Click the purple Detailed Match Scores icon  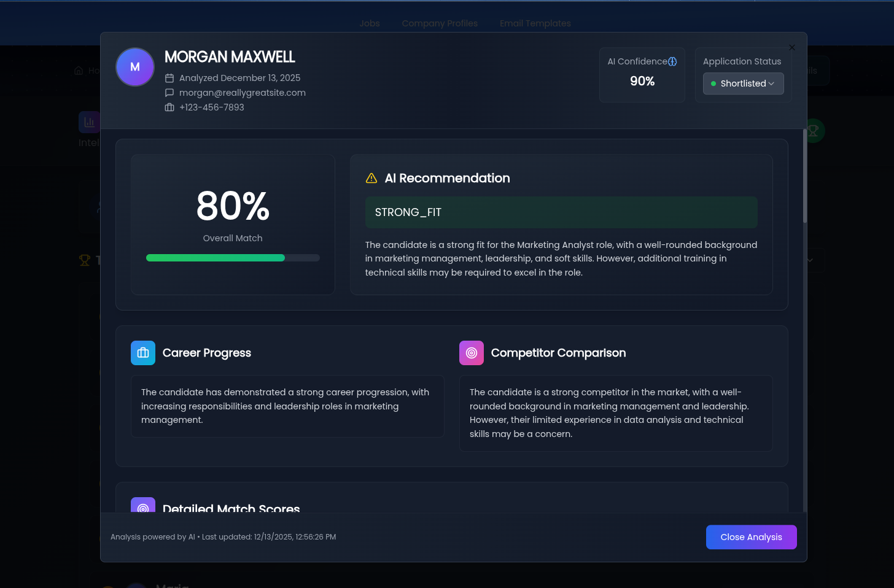pos(143,507)
